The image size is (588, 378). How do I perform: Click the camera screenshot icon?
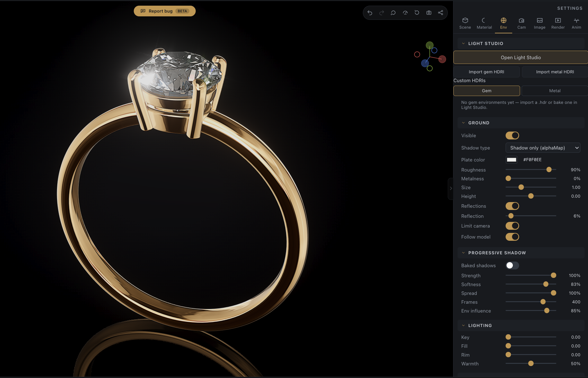coord(429,13)
